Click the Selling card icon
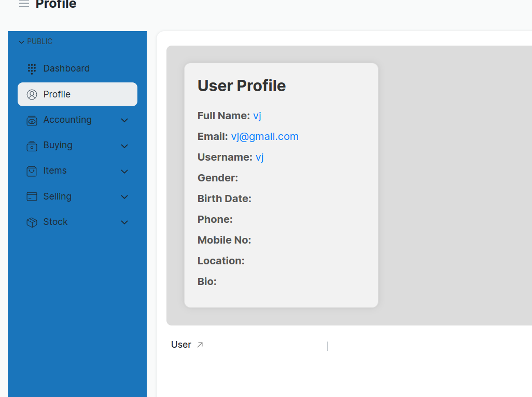This screenshot has width=532, height=397. click(32, 196)
